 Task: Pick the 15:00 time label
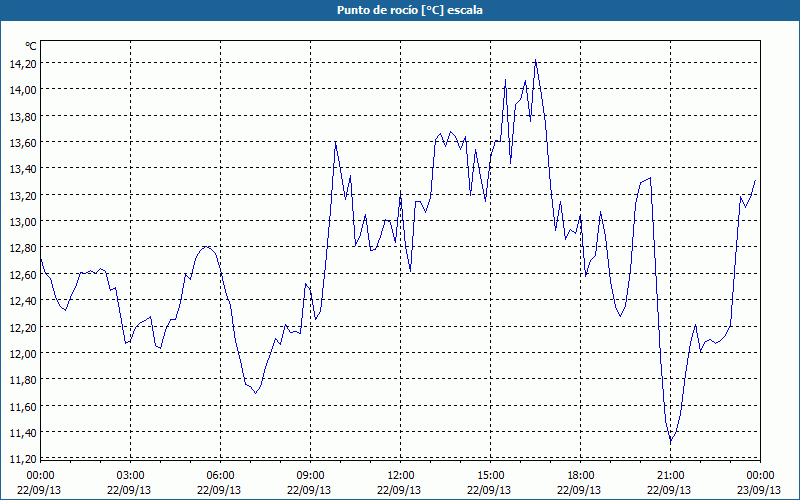tap(490, 476)
